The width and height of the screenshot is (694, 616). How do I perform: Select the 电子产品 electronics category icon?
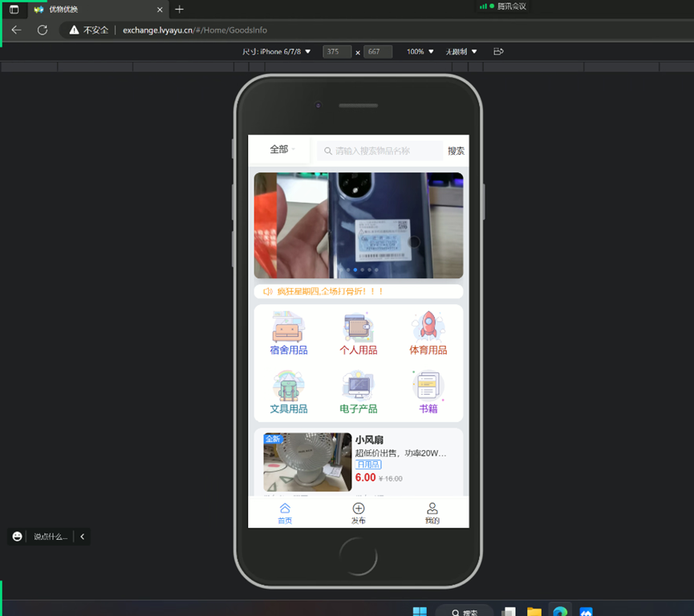[358, 386]
